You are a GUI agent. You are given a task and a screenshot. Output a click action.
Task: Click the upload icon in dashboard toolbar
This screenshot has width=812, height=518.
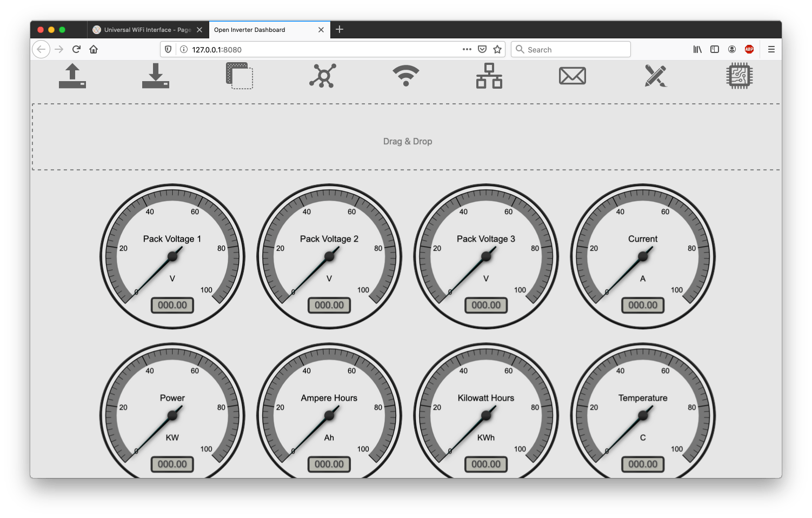[72, 76]
